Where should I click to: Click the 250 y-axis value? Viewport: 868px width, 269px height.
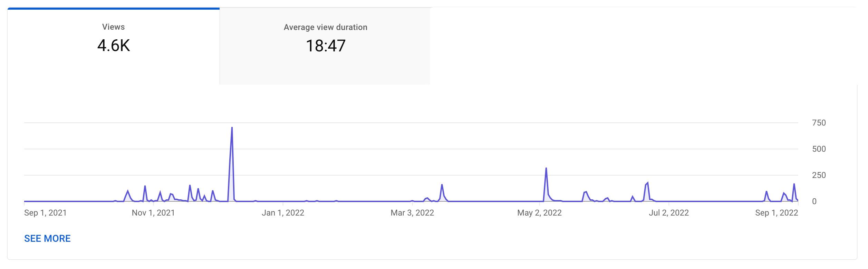point(819,175)
